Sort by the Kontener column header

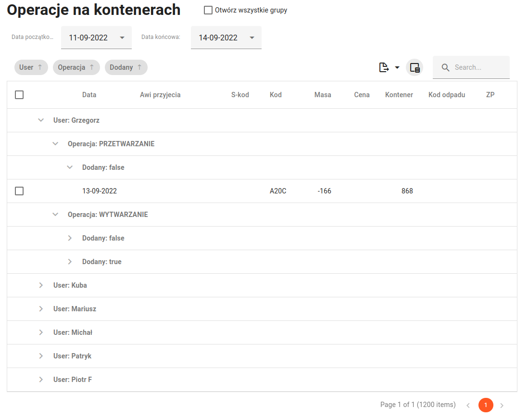pos(399,95)
